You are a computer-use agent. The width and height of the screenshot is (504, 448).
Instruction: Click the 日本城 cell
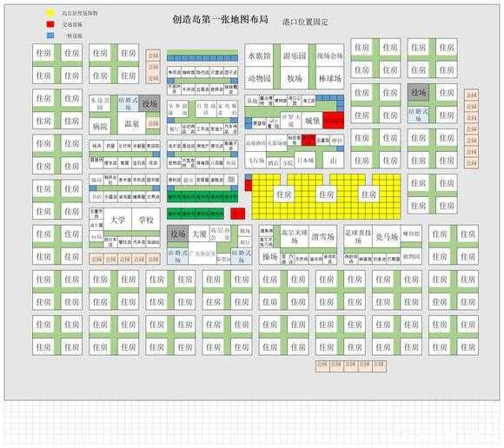point(305,161)
